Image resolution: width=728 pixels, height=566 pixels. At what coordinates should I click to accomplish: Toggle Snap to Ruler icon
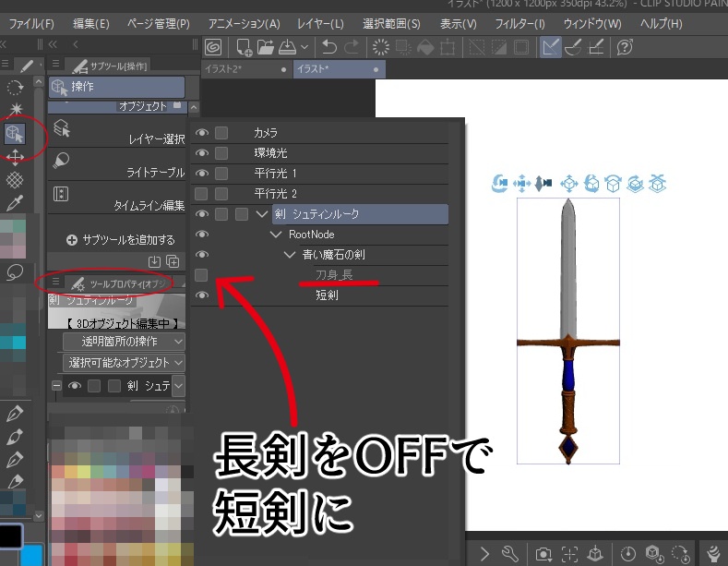pos(551,47)
